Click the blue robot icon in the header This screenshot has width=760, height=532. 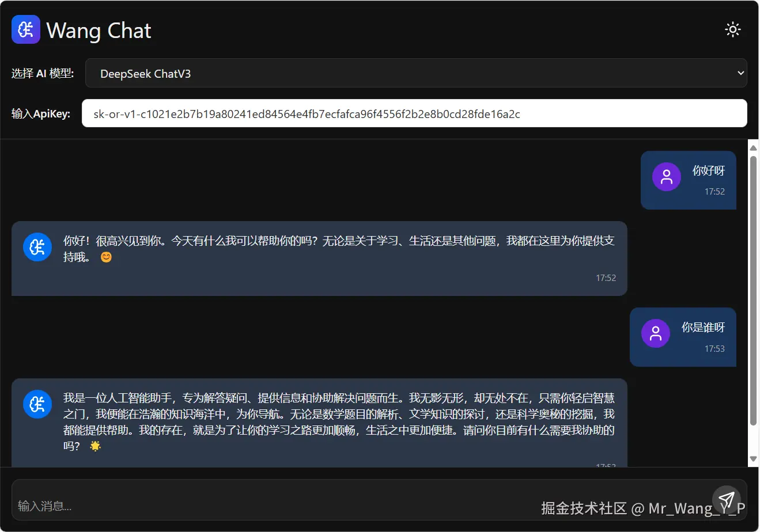pos(25,29)
